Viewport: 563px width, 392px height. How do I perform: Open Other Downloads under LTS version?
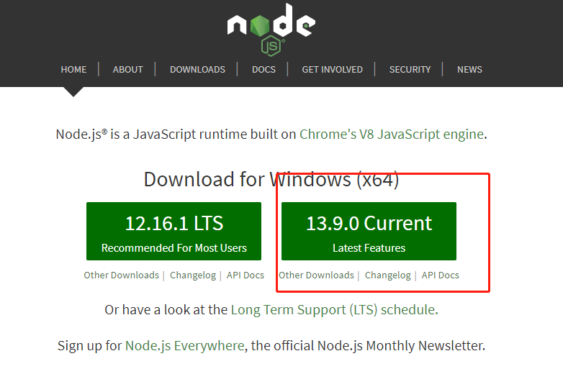121,275
